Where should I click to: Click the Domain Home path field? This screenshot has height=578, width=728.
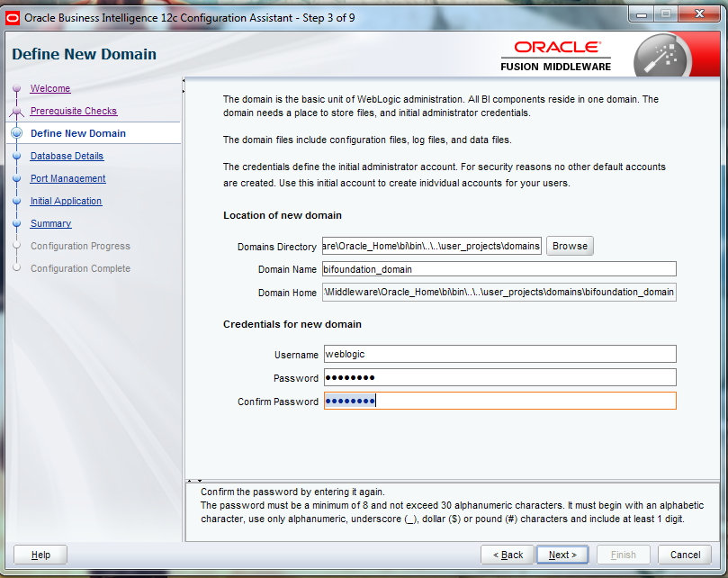tap(499, 293)
